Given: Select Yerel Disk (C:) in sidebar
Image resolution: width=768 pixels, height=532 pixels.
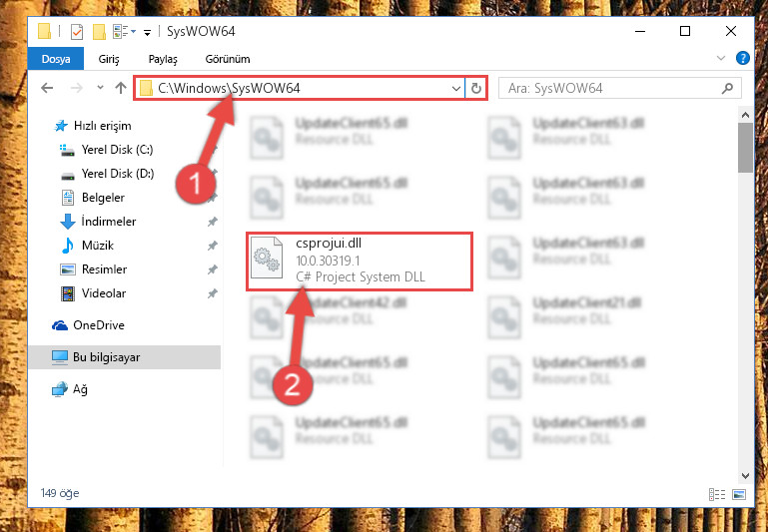Looking at the screenshot, I should point(117,150).
